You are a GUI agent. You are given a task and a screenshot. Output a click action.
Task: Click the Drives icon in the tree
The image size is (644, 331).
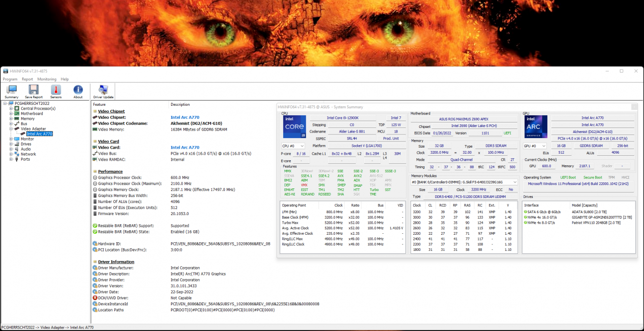pyautogui.click(x=17, y=144)
